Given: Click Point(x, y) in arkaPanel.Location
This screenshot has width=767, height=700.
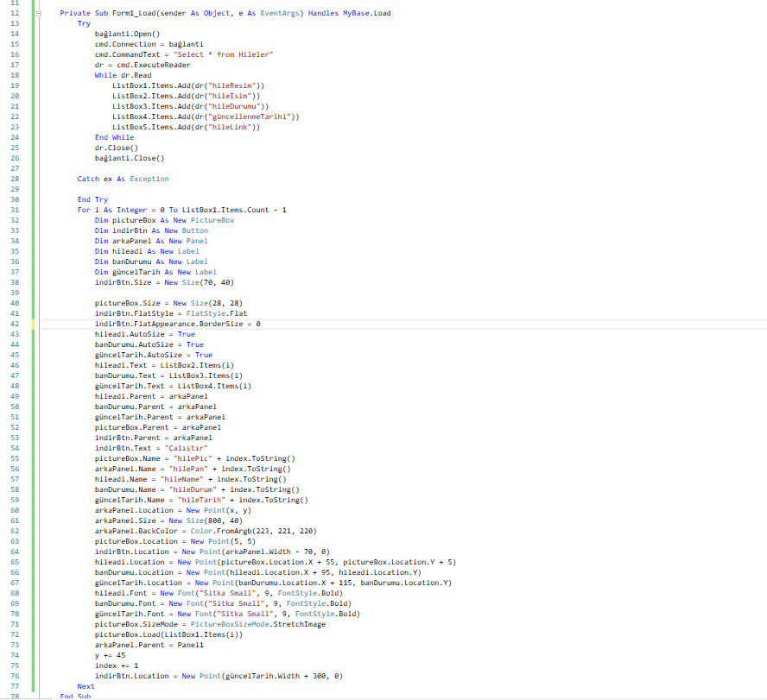Looking at the screenshot, I should click(x=227, y=510).
